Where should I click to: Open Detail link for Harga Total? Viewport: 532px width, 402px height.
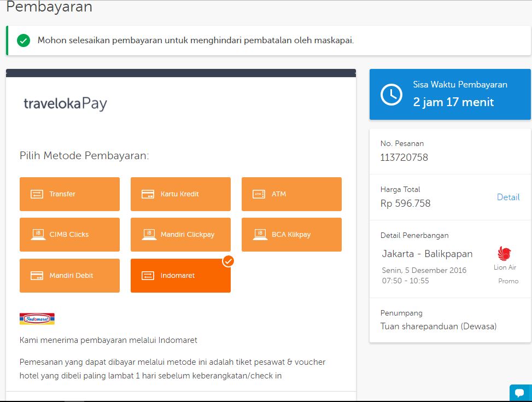click(508, 197)
